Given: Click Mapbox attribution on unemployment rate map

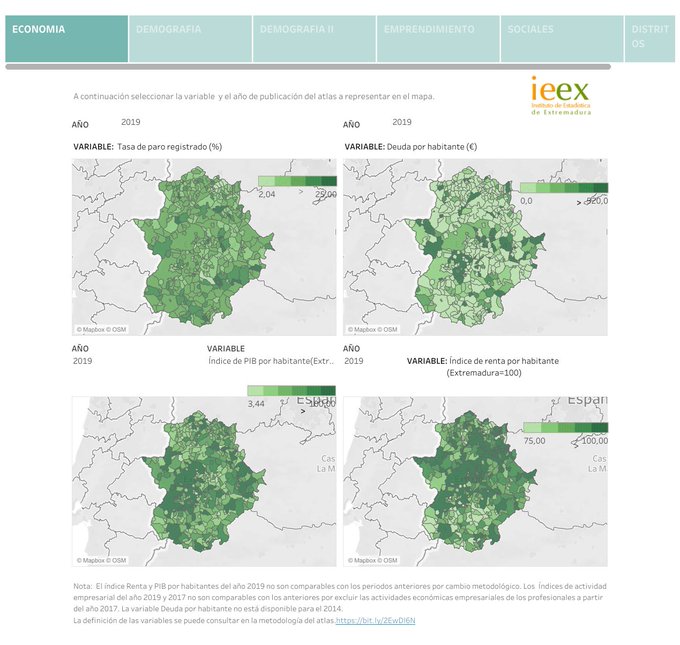Looking at the screenshot, I should [102, 329].
